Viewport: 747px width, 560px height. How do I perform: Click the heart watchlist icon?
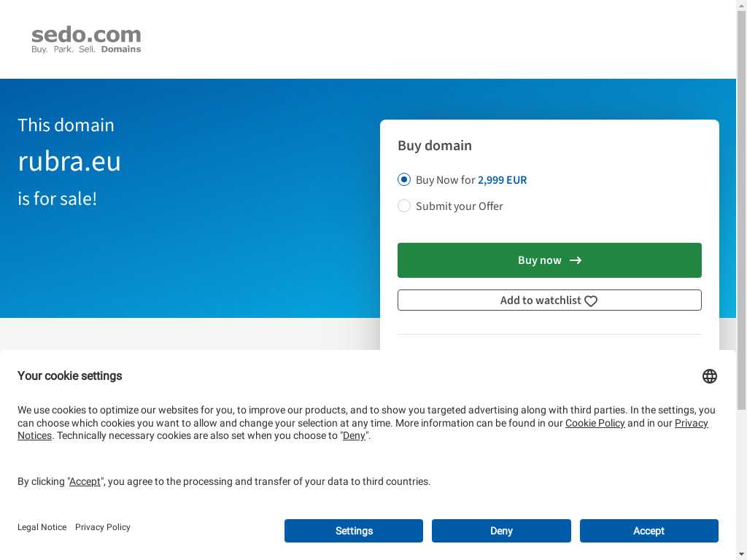click(x=591, y=301)
